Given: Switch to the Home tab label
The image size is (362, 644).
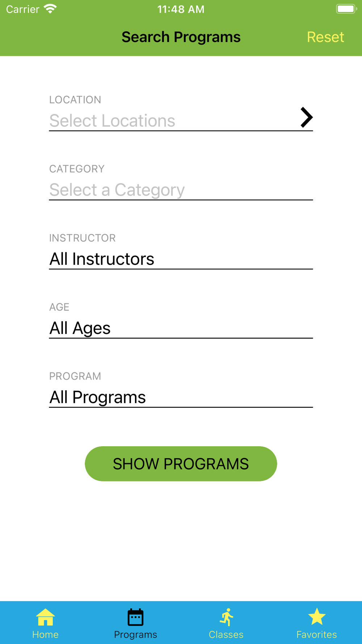Looking at the screenshot, I should [x=45, y=635].
